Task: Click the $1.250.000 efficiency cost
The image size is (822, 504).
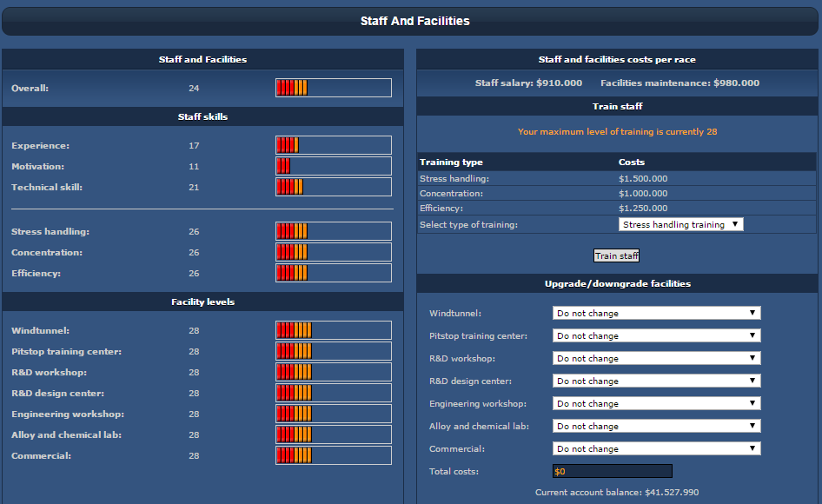Action: tap(643, 209)
